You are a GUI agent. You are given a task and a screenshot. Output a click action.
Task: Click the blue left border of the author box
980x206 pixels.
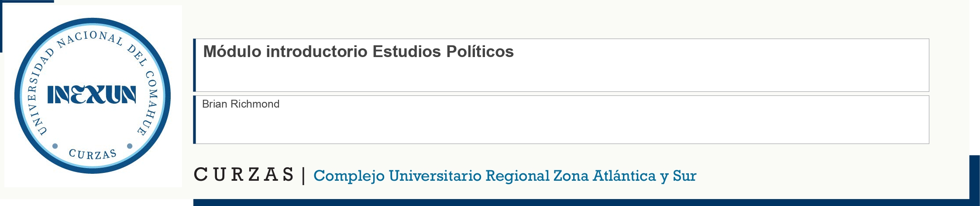195,120
